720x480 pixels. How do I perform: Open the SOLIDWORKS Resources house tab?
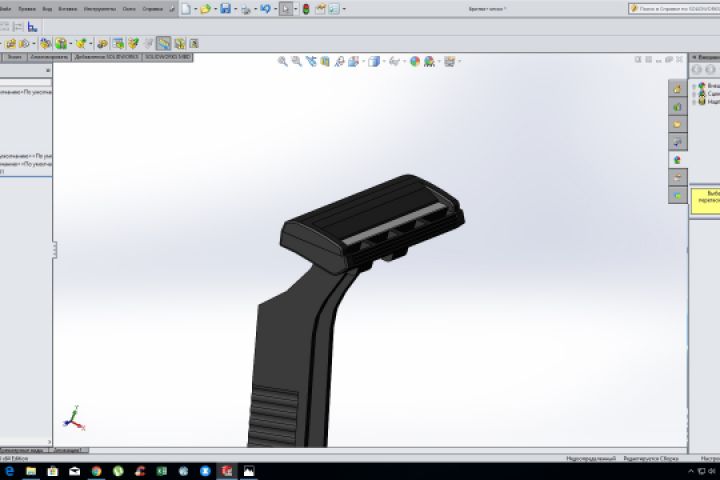[x=677, y=89]
